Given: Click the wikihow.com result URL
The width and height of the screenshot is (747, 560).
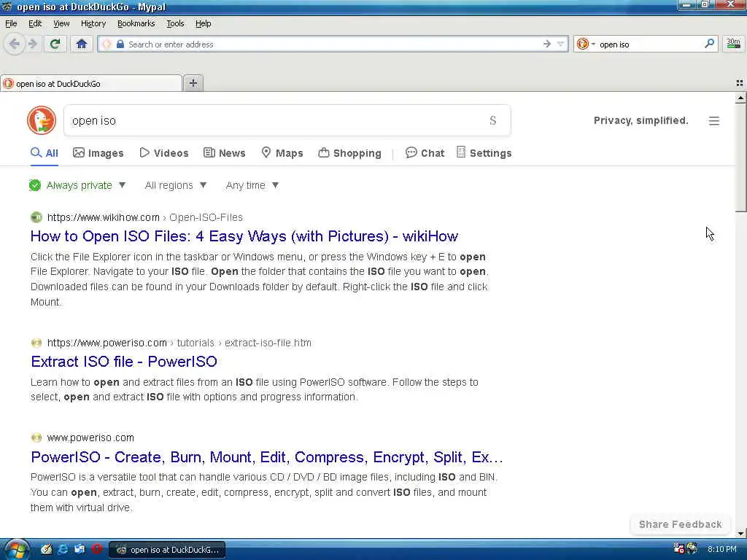Looking at the screenshot, I should coord(145,217).
